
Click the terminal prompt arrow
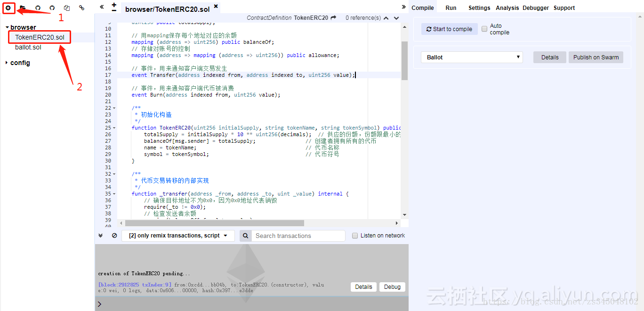(x=99, y=304)
